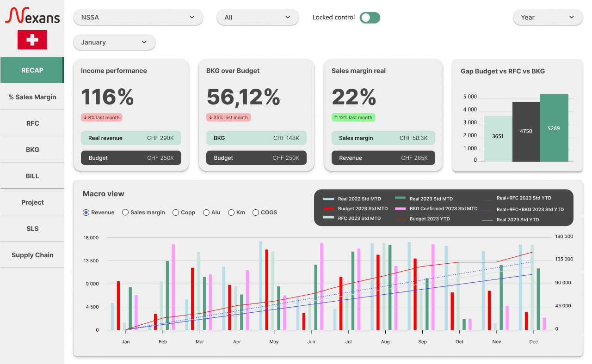Click the Real 2022 Std MTD legend entry
Image resolution: width=592 pixels, height=364 pixels.
352,199
